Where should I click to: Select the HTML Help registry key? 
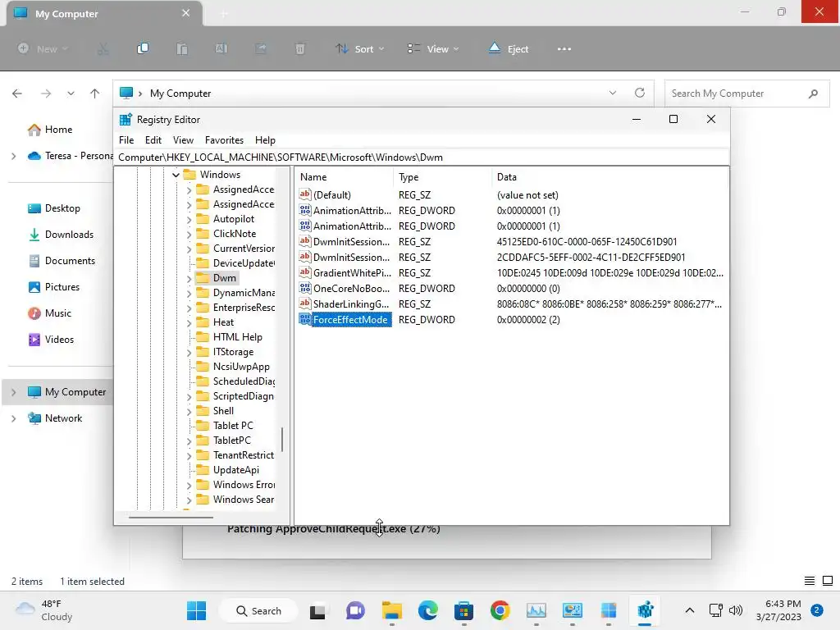click(x=237, y=337)
